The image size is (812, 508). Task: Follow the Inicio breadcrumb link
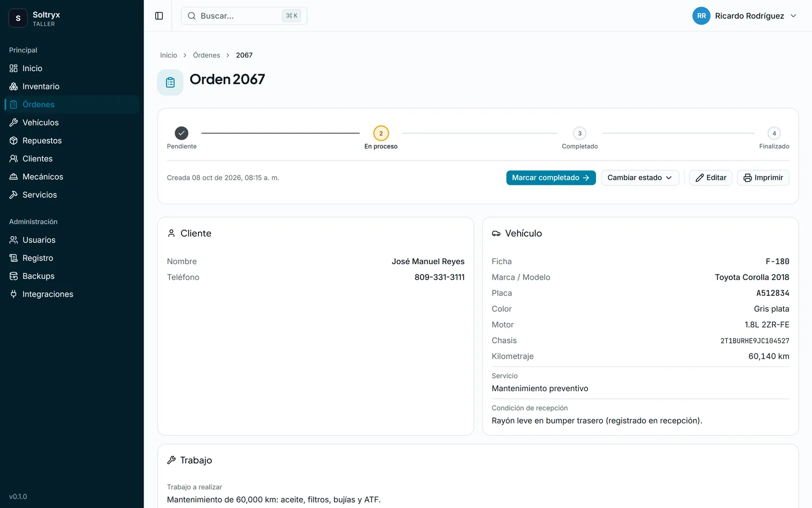click(x=168, y=55)
